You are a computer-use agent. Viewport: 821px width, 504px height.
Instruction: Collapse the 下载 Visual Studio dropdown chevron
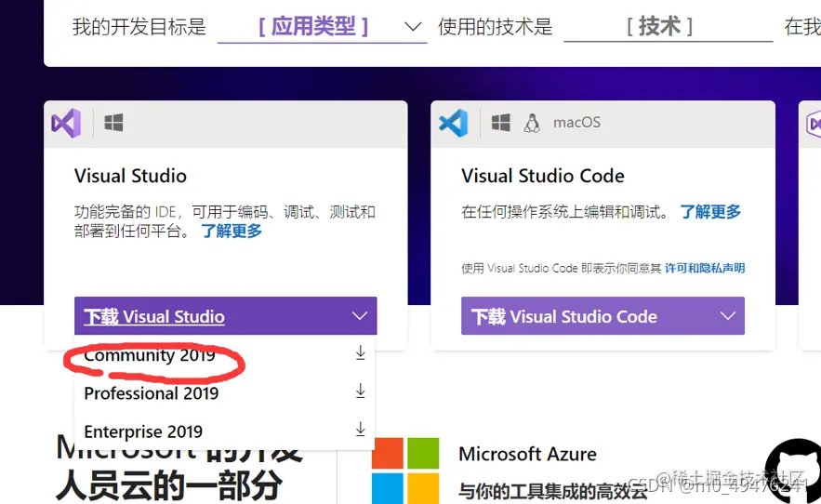(360, 316)
